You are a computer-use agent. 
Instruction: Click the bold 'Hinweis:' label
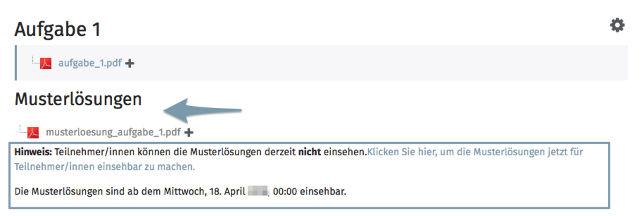click(33, 152)
